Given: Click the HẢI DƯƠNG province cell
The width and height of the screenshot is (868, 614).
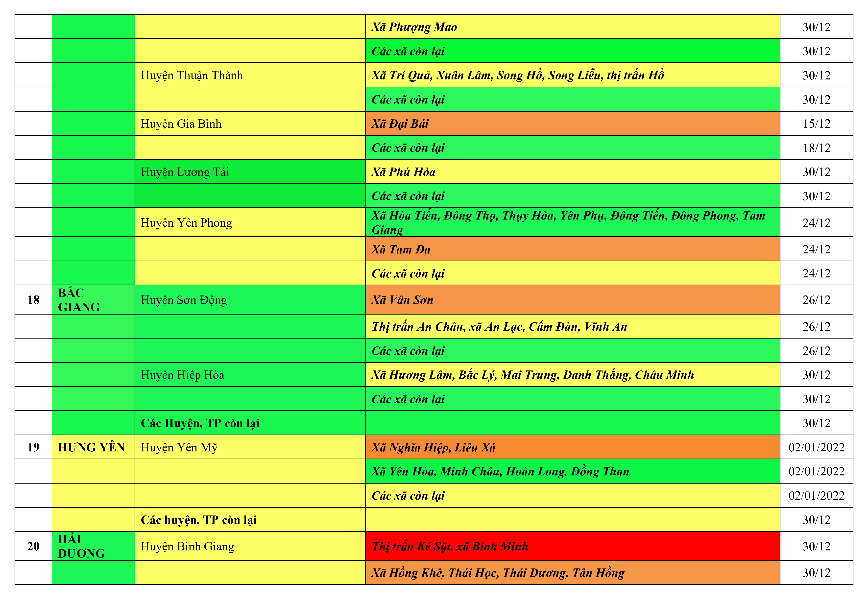Looking at the screenshot, I should point(93,546).
